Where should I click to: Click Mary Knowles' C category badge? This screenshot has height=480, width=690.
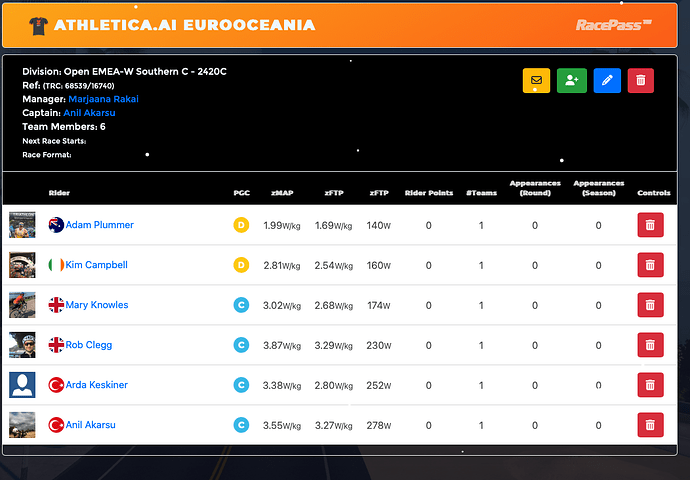[x=241, y=305]
